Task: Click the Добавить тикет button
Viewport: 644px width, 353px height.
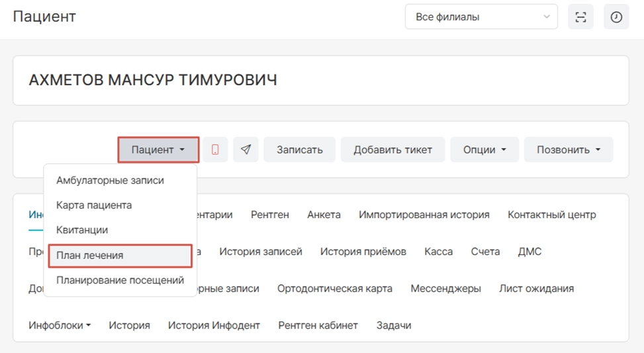Action: click(x=392, y=149)
